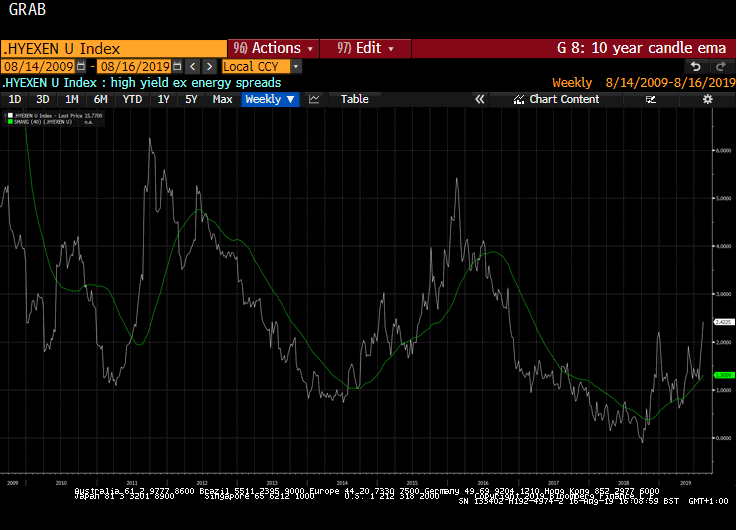Select the 1D range tab
Screen dimensions: 736x530
coord(15,99)
